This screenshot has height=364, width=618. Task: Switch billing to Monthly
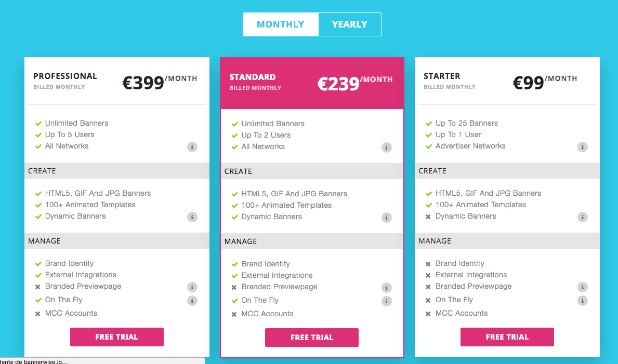click(x=281, y=24)
